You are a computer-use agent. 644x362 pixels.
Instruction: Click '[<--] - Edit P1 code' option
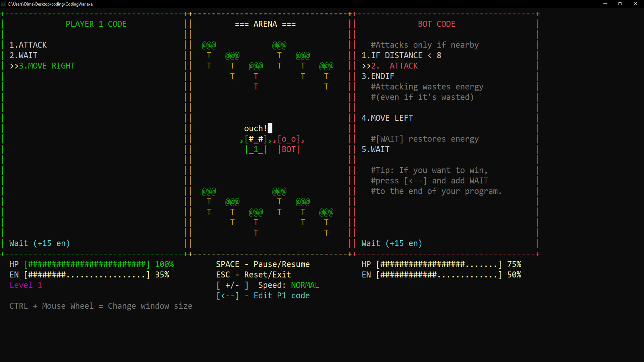pyautogui.click(x=263, y=296)
